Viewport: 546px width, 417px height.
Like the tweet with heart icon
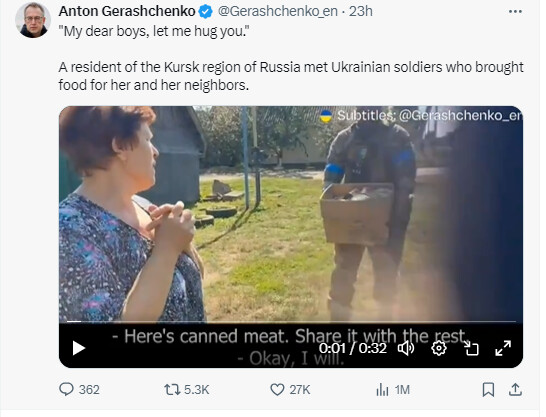pos(277,389)
